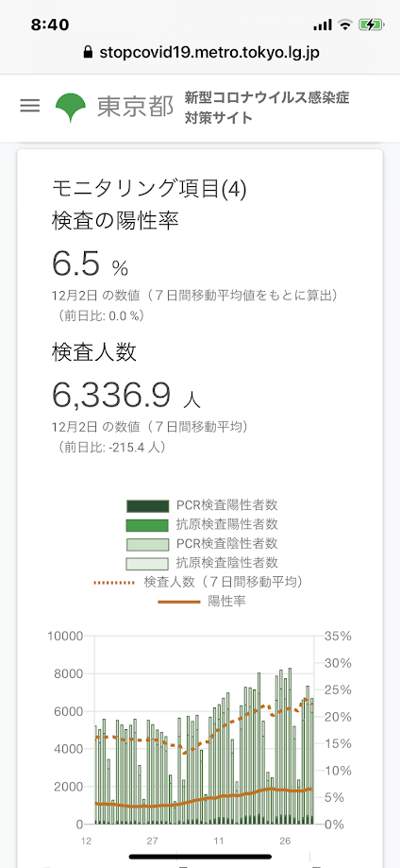
Task: Toggle 陽性率 solid line legend
Action: pos(202,602)
